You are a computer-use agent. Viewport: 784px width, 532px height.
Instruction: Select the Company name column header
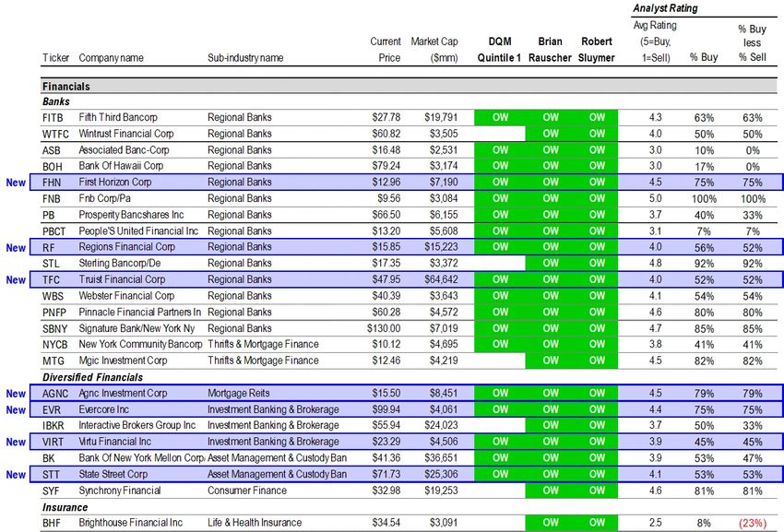coord(111,58)
